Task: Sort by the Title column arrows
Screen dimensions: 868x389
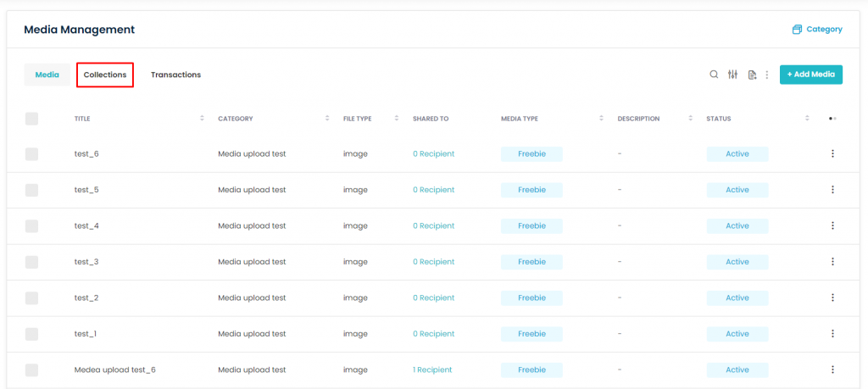Action: point(202,119)
